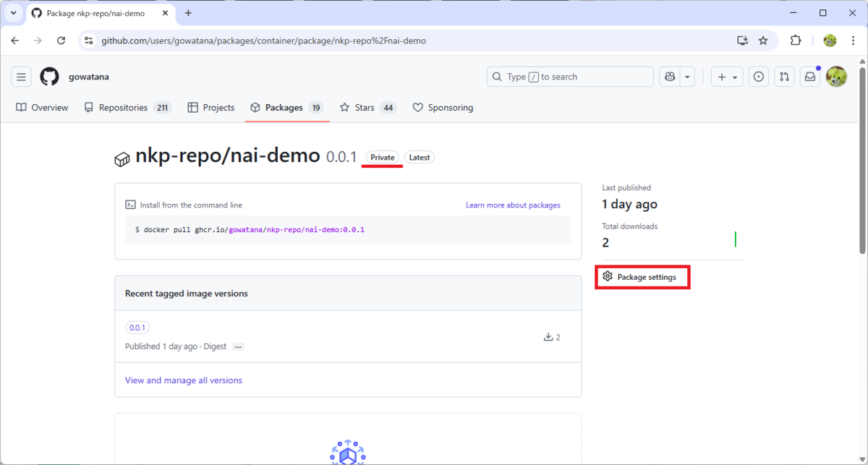Switch to the Projects tab
The width and height of the screenshot is (868, 465).
point(211,108)
